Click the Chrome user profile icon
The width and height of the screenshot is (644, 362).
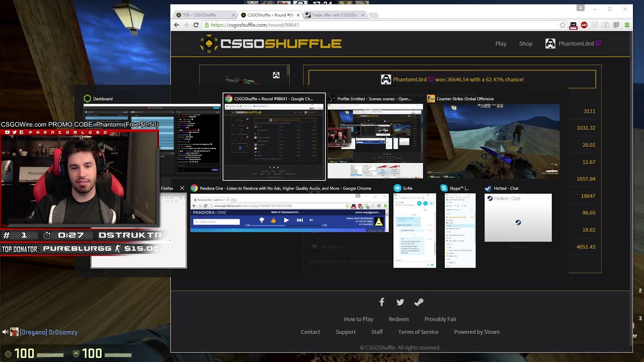(581, 8)
